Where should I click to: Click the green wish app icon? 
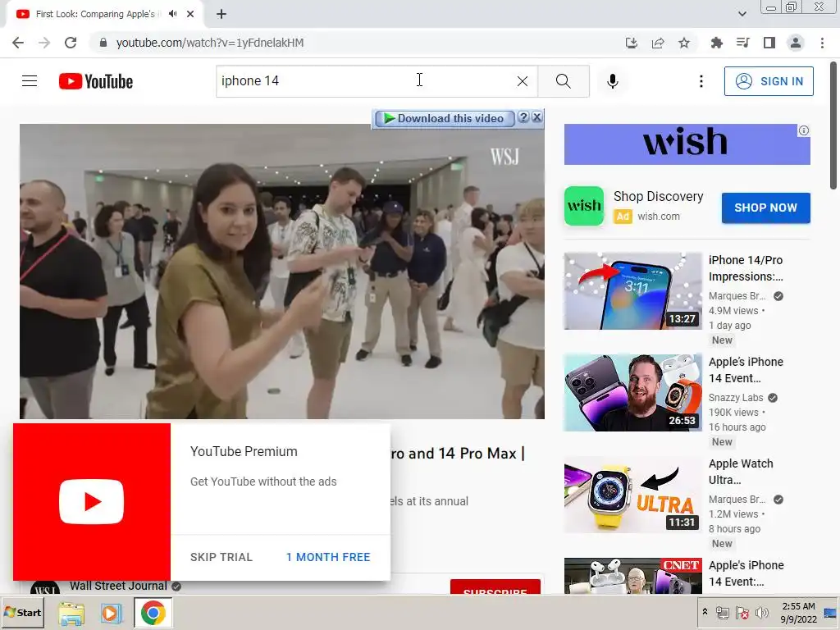584,206
